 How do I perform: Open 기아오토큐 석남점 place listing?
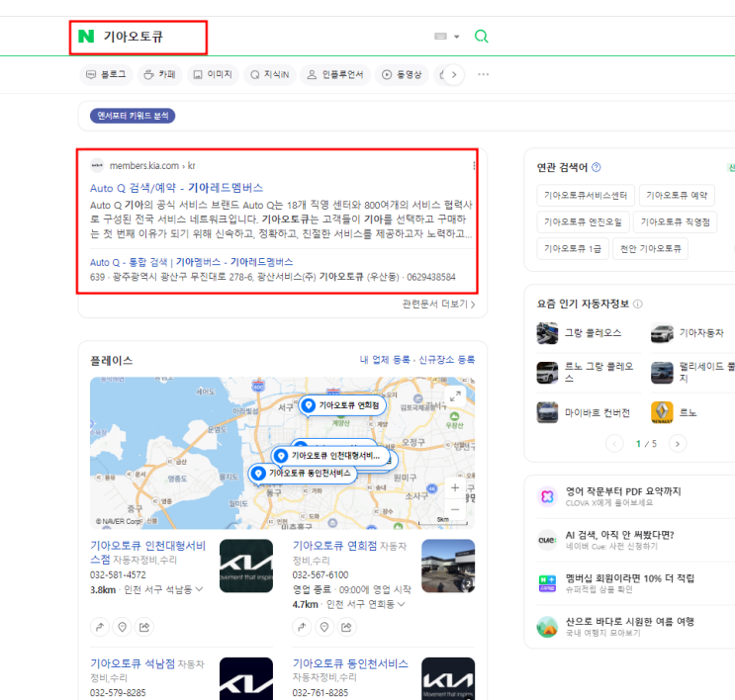tap(133, 663)
